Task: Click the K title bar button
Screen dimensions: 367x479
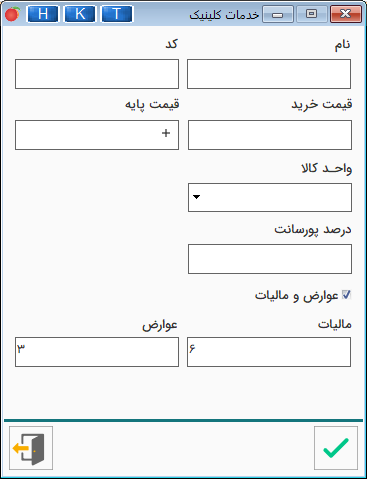Action: pyautogui.click(x=80, y=14)
